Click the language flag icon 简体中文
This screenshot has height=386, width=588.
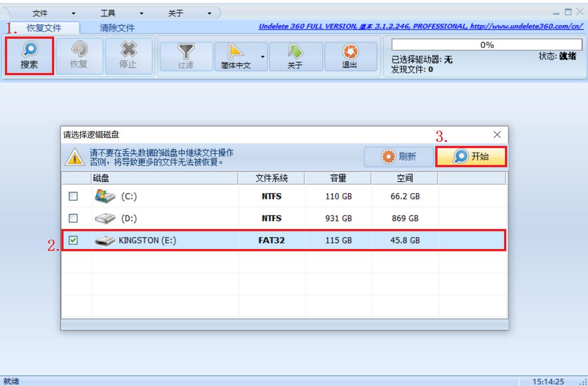[236, 51]
